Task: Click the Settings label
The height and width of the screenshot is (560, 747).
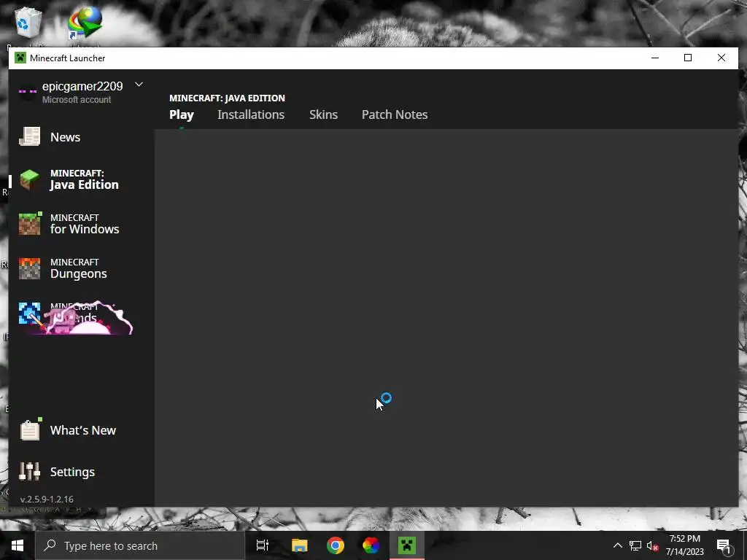Action: coord(72,472)
